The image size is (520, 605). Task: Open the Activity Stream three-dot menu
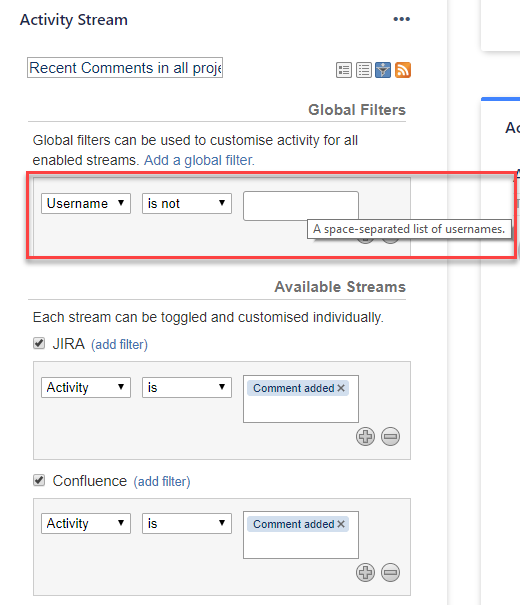[x=402, y=19]
